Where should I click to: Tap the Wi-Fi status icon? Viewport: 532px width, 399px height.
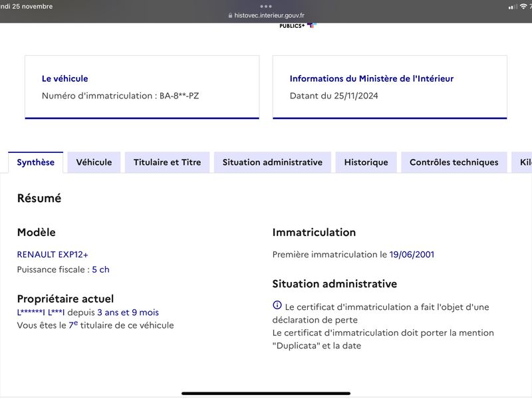(523, 7)
